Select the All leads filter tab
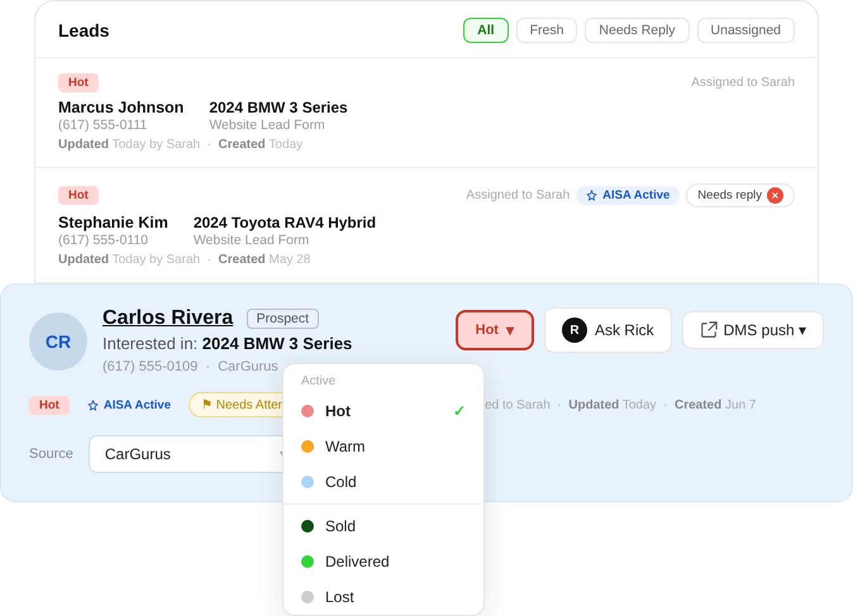The width and height of the screenshot is (853, 616). 486,30
